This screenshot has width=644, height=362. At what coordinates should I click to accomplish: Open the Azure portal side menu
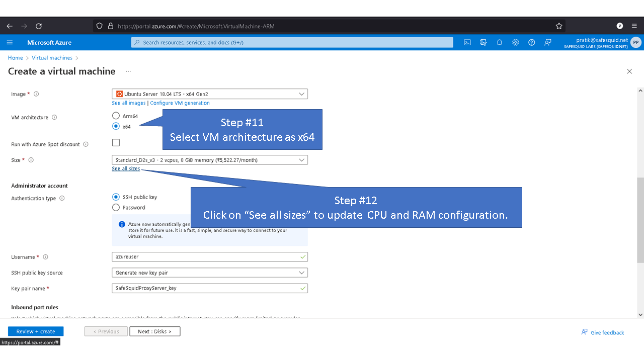coord(10,43)
